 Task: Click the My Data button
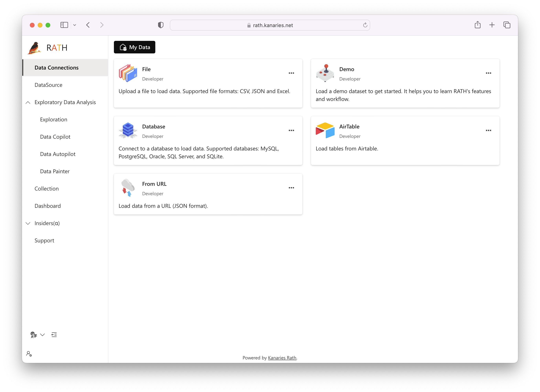[135, 47]
